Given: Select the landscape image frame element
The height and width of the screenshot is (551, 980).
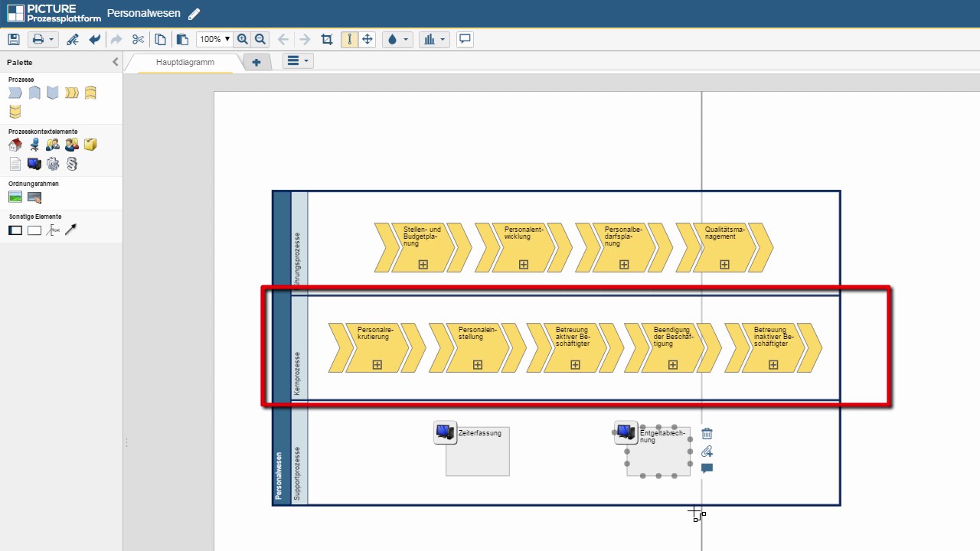Looking at the screenshot, I should [15, 197].
